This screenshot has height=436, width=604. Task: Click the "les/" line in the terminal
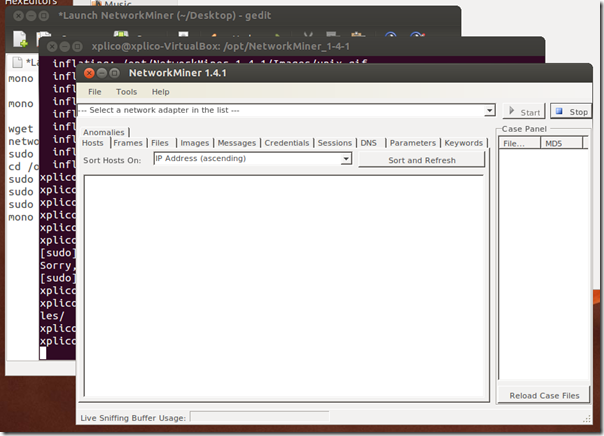(52, 316)
